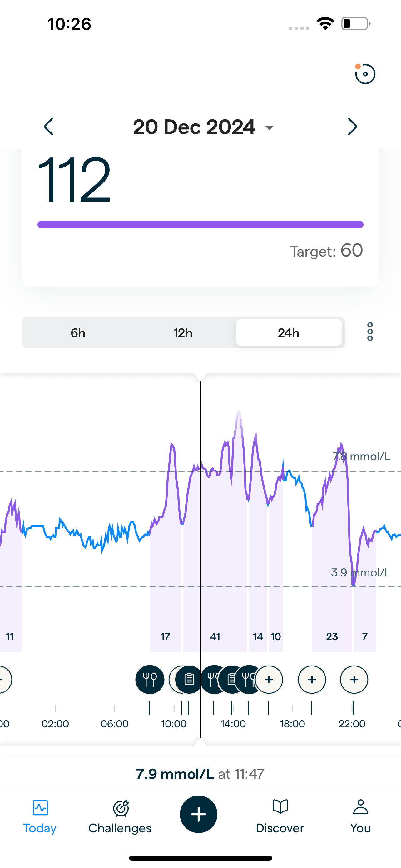Open the You profile icon
This screenshot has height=868, width=401.
tap(360, 807)
